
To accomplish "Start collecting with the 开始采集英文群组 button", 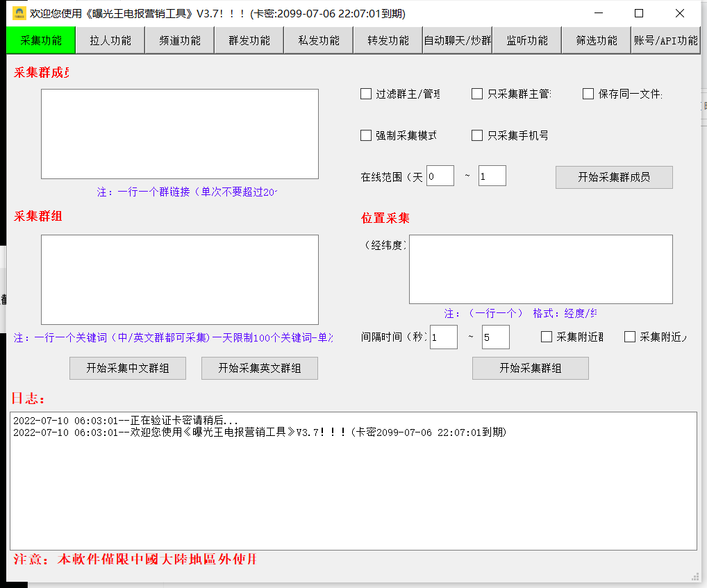I will click(260, 368).
